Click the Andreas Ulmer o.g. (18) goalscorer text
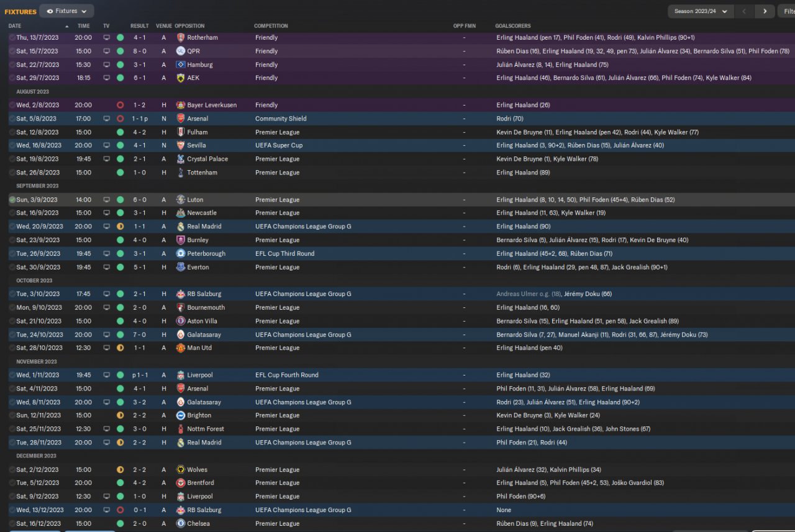 [528, 294]
